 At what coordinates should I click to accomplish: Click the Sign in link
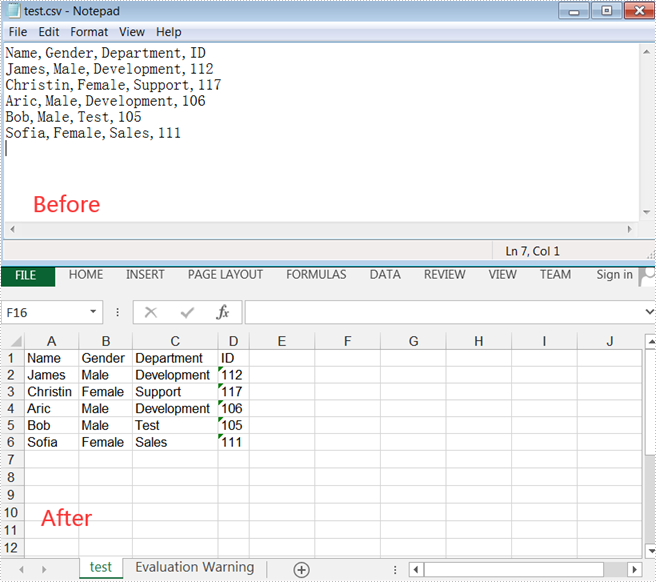[x=614, y=274]
